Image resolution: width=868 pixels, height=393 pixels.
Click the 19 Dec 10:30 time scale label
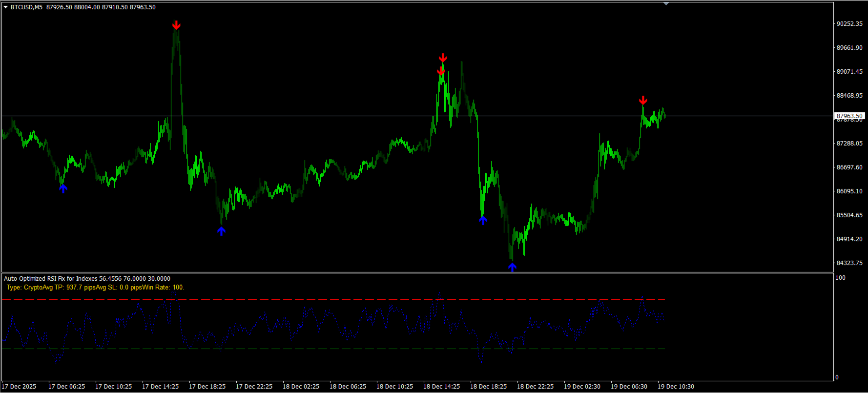coord(676,387)
